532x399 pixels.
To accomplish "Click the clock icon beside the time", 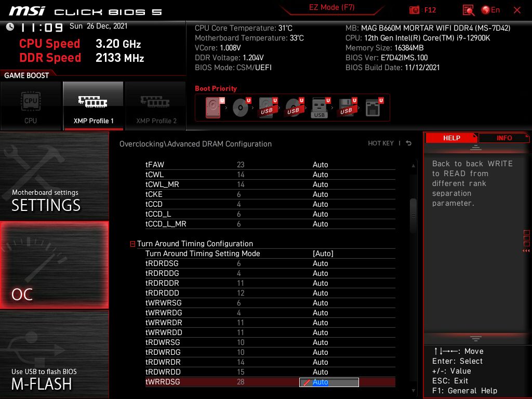I will 10,27.
